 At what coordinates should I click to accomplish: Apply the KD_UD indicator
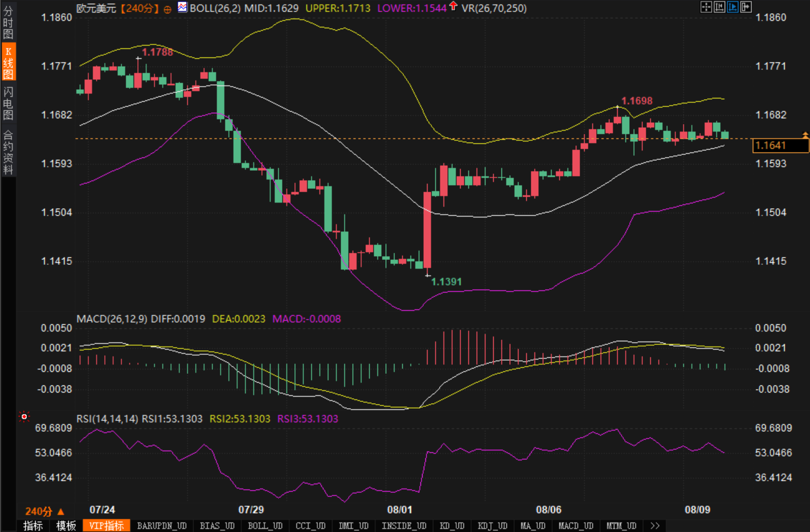[452, 525]
